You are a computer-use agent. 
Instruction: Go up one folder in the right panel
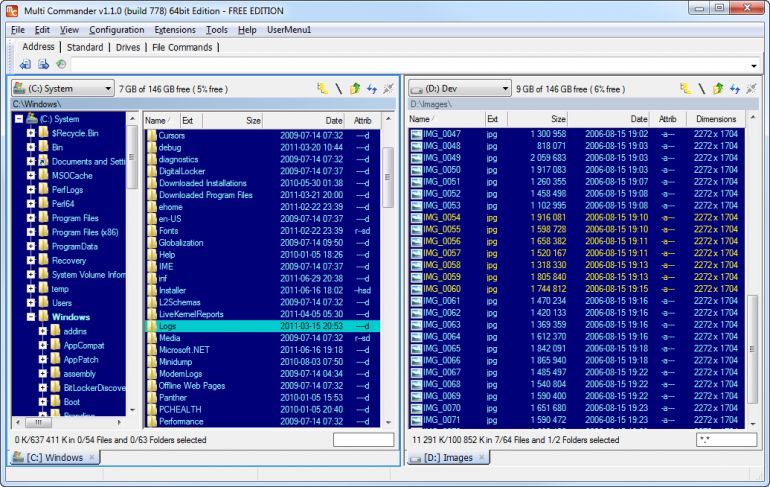[718, 89]
